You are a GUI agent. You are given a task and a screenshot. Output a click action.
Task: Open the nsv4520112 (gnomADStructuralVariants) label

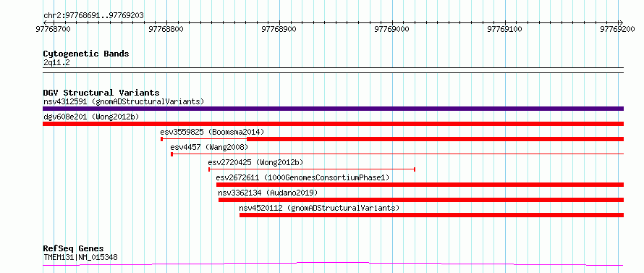click(319, 208)
